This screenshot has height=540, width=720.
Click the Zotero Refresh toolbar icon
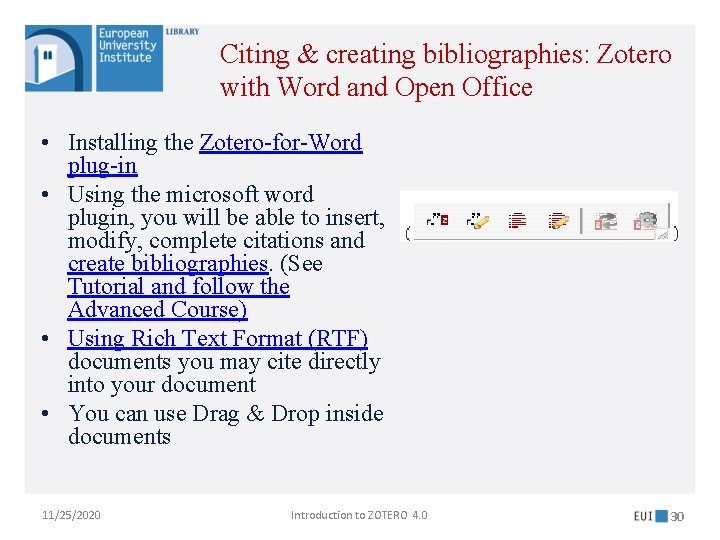click(x=606, y=221)
